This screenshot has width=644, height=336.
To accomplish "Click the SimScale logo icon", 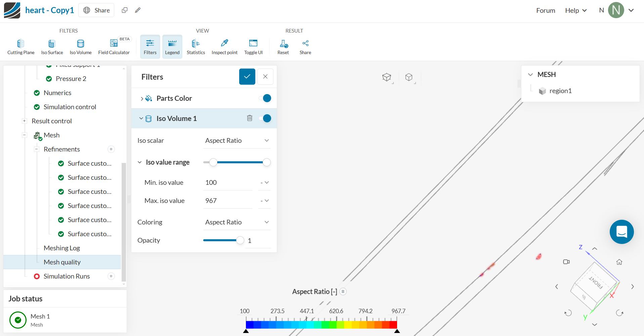I will coord(12,10).
